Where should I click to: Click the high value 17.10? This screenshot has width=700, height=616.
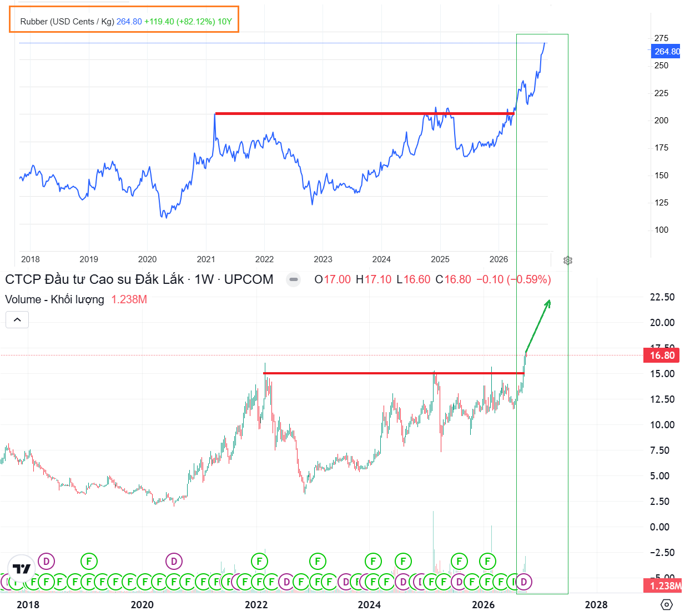tap(378, 279)
